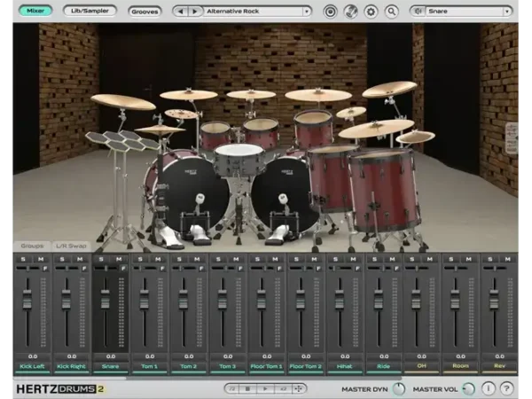Click the Floor Tom 1 channel label
Image resolution: width=532 pixels, height=399 pixels.
click(267, 366)
